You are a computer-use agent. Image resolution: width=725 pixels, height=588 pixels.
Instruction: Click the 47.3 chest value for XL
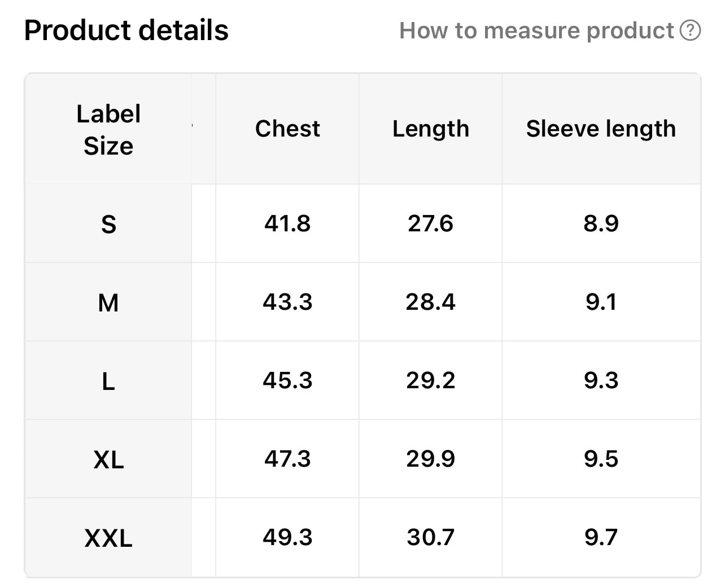pyautogui.click(x=287, y=459)
